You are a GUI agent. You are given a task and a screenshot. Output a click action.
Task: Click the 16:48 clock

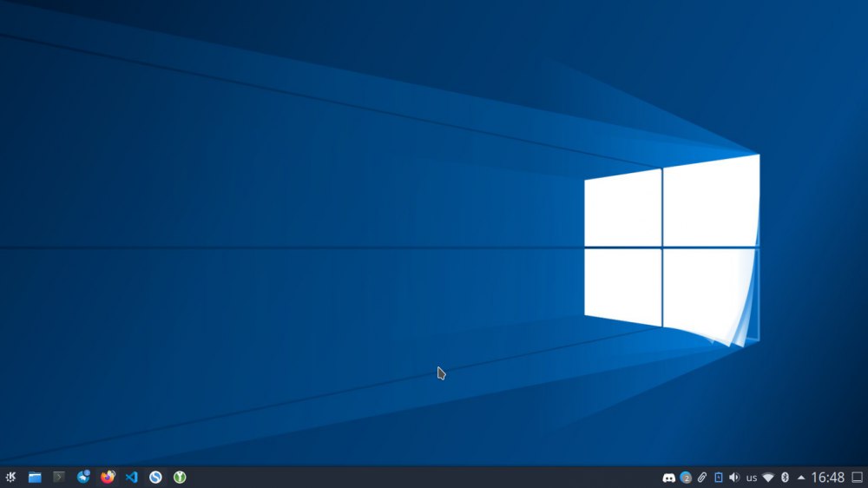pyautogui.click(x=827, y=478)
